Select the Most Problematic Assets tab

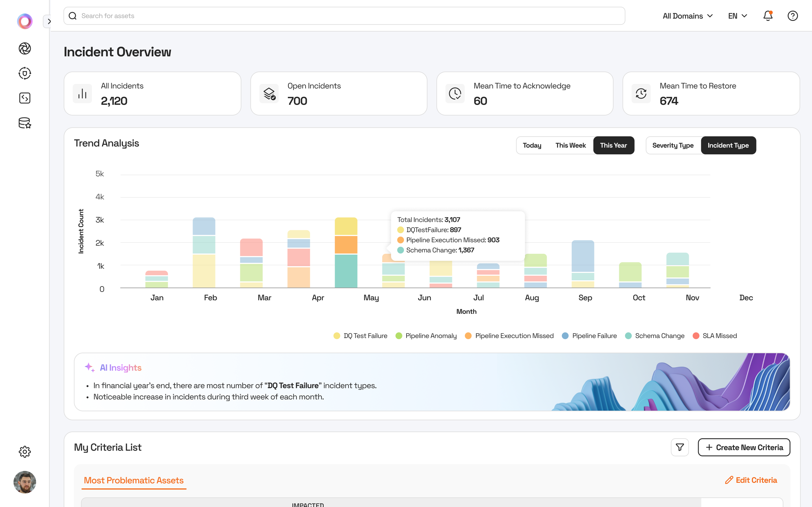click(134, 480)
